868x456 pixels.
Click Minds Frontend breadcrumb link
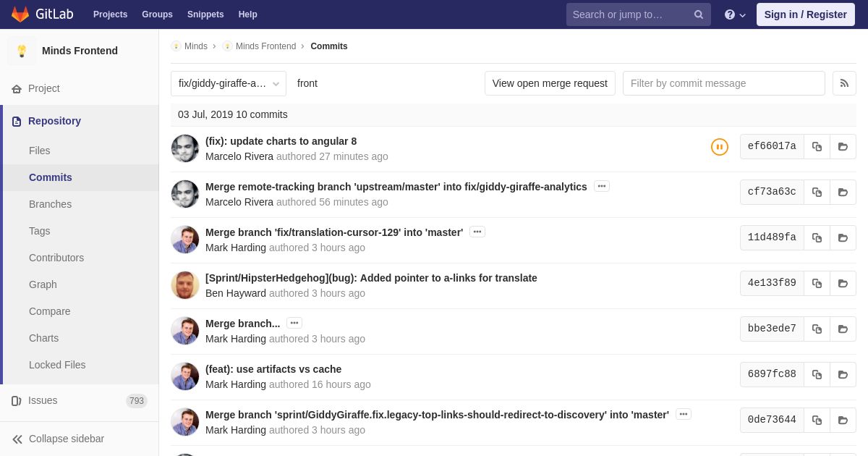[x=265, y=46]
